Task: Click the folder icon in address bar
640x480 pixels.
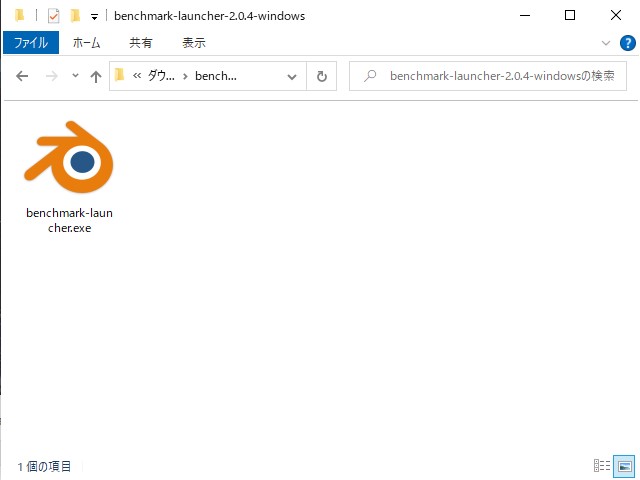Action: point(119,76)
